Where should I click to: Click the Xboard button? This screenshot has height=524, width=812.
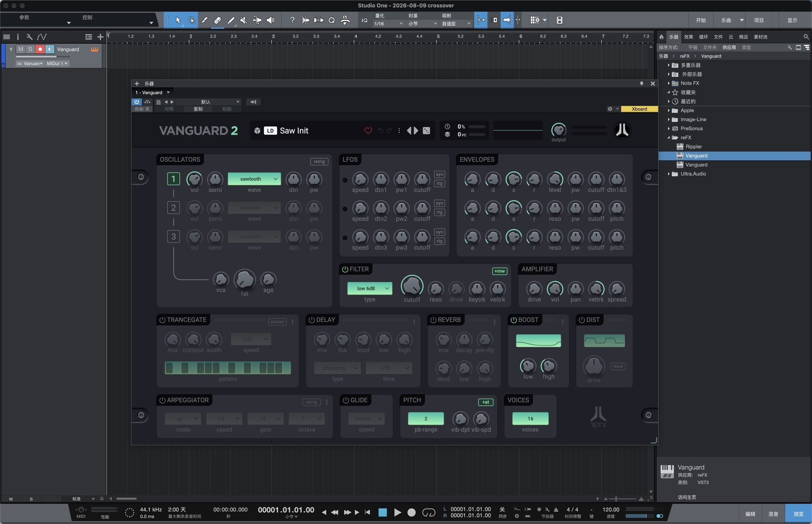(x=639, y=109)
